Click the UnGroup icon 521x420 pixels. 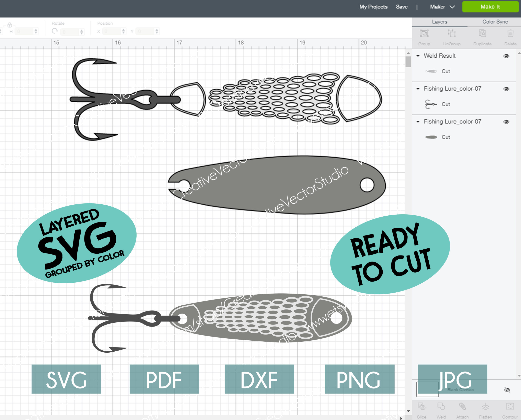pos(452,33)
